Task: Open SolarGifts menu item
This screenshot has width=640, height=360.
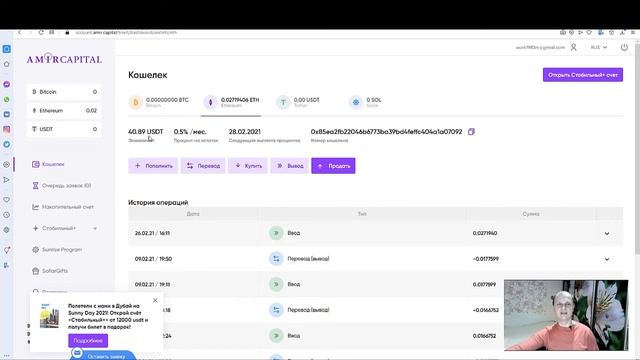Action: 55,271
